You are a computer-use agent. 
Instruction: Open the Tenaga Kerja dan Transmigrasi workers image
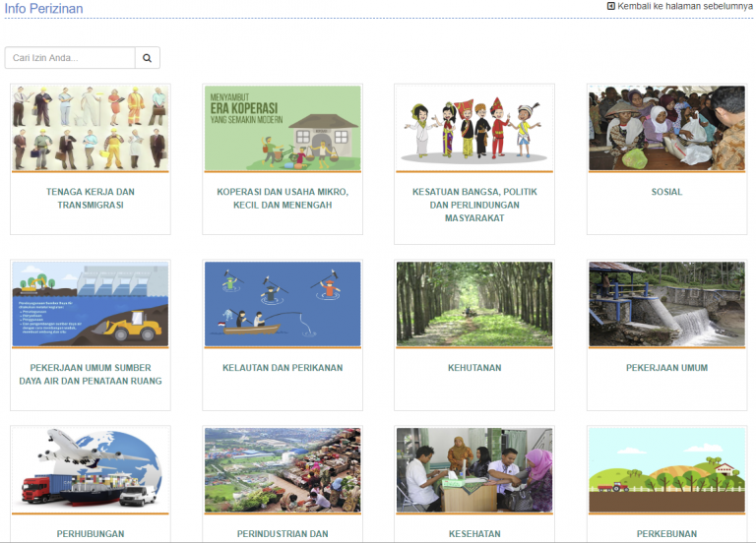91,128
